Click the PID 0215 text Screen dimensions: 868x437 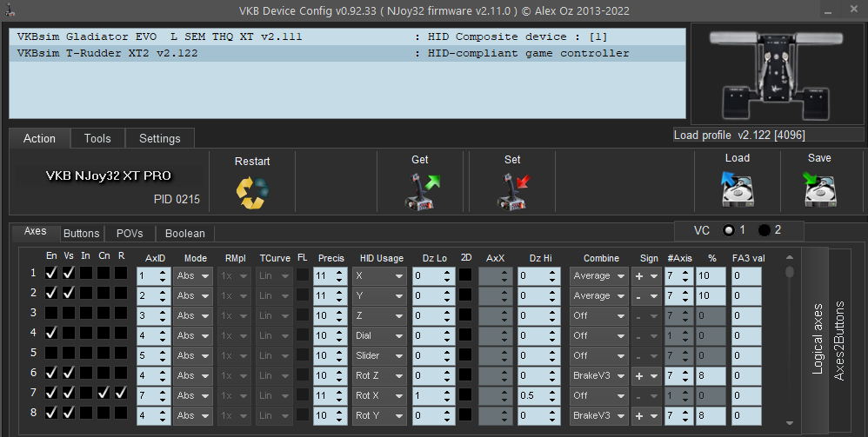point(177,199)
